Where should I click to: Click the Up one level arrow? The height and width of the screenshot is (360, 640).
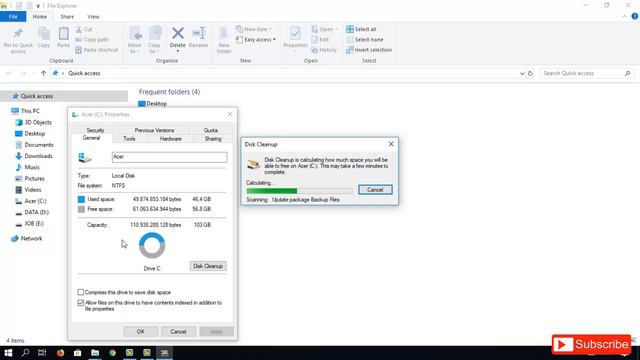click(43, 73)
